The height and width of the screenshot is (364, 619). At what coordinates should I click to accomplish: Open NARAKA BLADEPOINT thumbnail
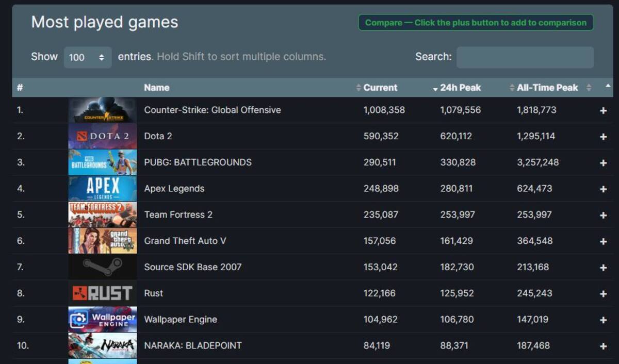[103, 345]
